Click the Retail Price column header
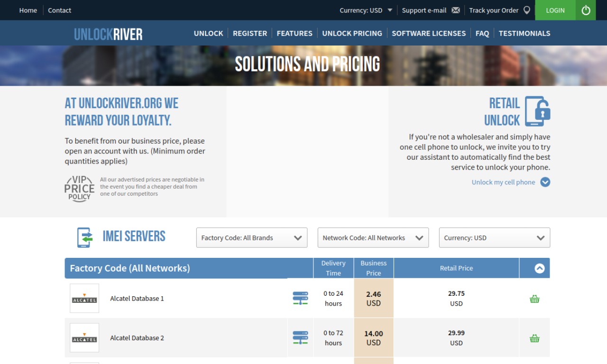This screenshot has height=364, width=607. (456, 268)
